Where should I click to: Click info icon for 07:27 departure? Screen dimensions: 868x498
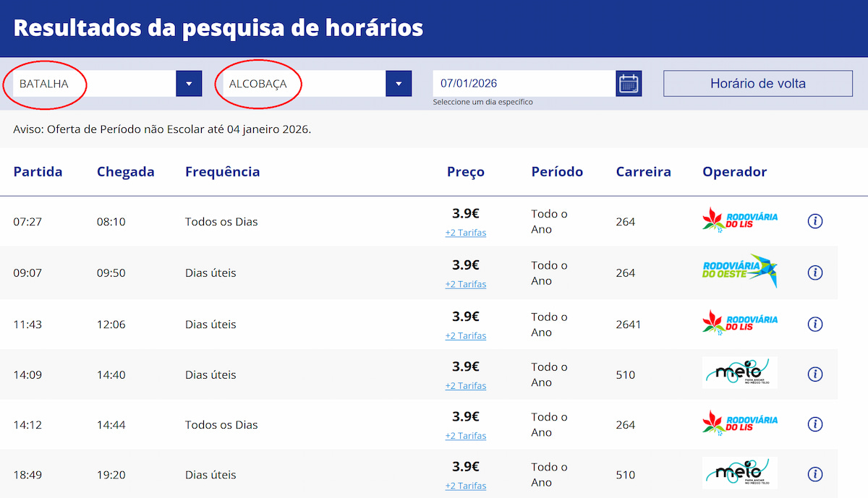tap(814, 221)
